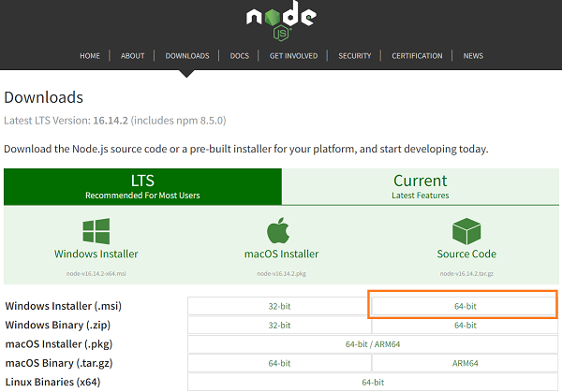Screen dimensions: 562x392
Task: Click the version number 16.14.2
Action: pyautogui.click(x=111, y=121)
